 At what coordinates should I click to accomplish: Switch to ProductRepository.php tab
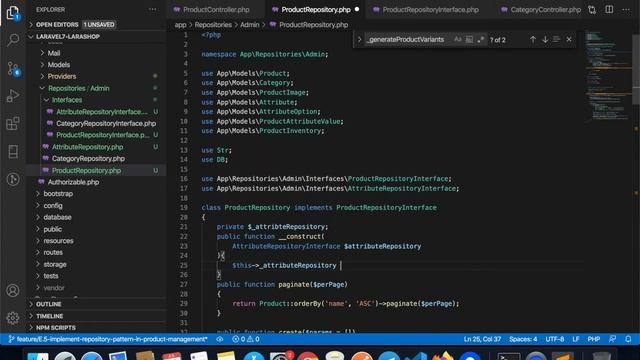(x=316, y=9)
